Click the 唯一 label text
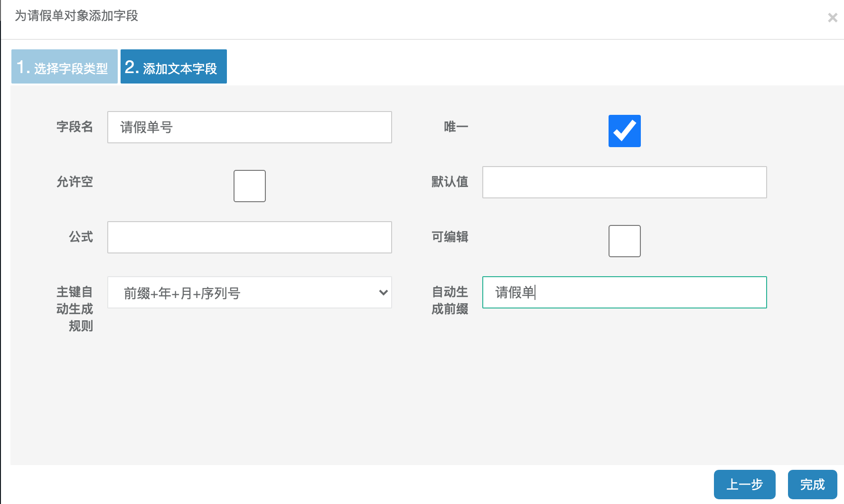844x504 pixels. click(455, 127)
